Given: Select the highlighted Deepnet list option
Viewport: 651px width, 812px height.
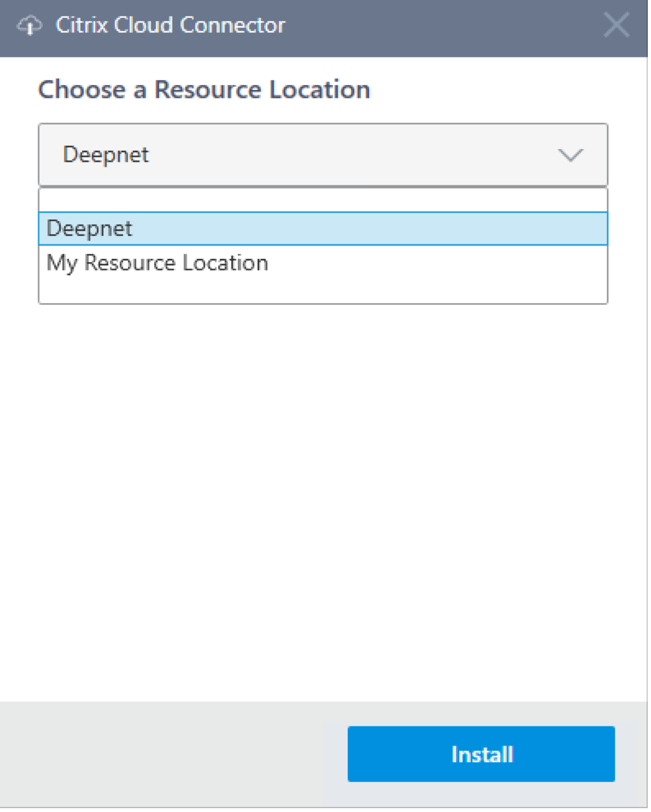Looking at the screenshot, I should [x=90, y=229].
